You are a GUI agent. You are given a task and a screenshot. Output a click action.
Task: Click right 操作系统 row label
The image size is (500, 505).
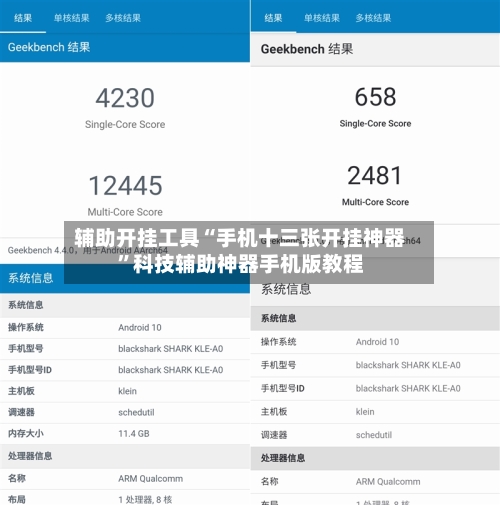coord(279,342)
